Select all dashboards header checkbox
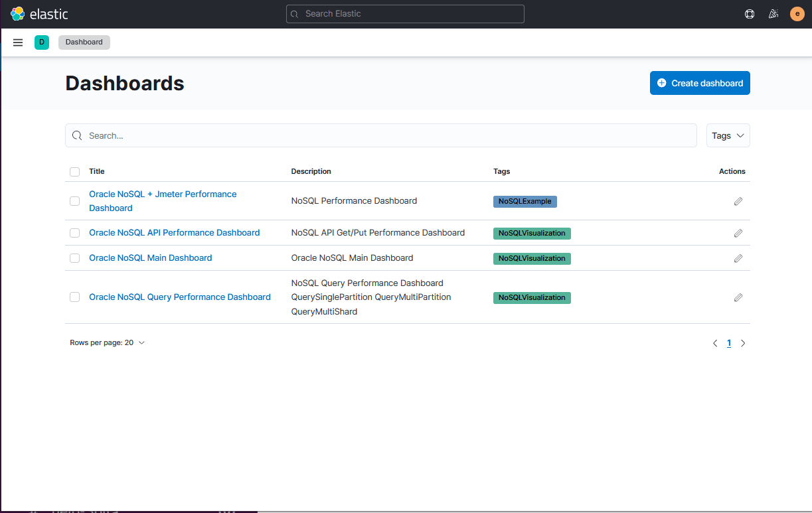This screenshot has width=812, height=513. coord(74,172)
